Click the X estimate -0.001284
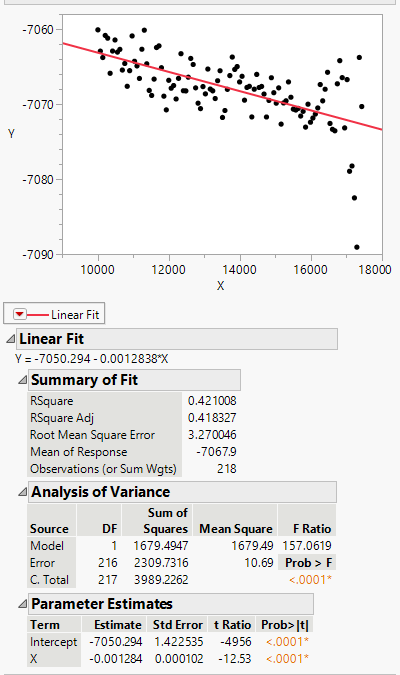The image size is (400, 675). pos(117,659)
